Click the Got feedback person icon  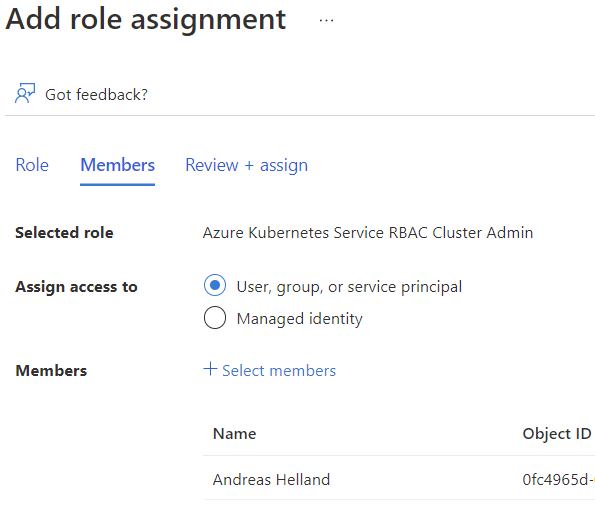click(25, 93)
